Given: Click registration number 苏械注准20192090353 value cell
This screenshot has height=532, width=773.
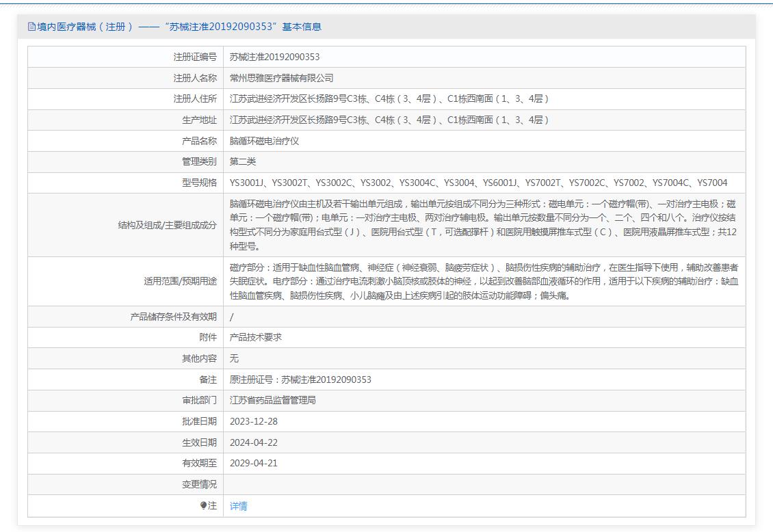Looking at the screenshot, I should pyautogui.click(x=274, y=57).
